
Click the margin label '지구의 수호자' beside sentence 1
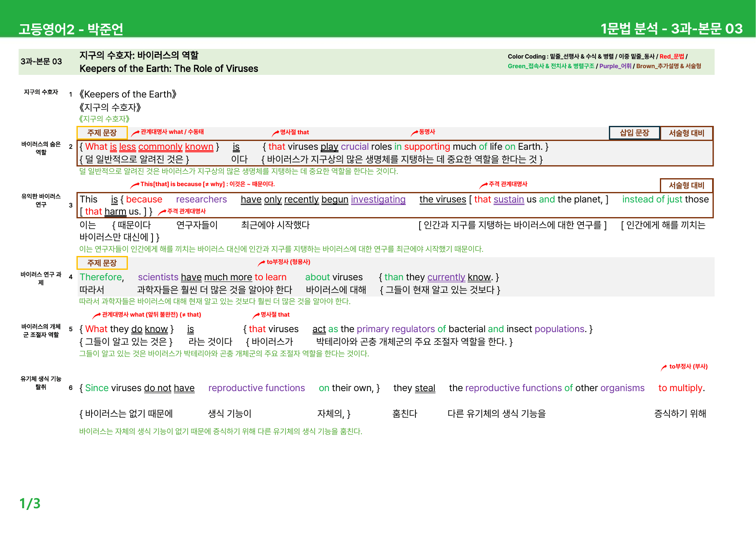pos(41,92)
